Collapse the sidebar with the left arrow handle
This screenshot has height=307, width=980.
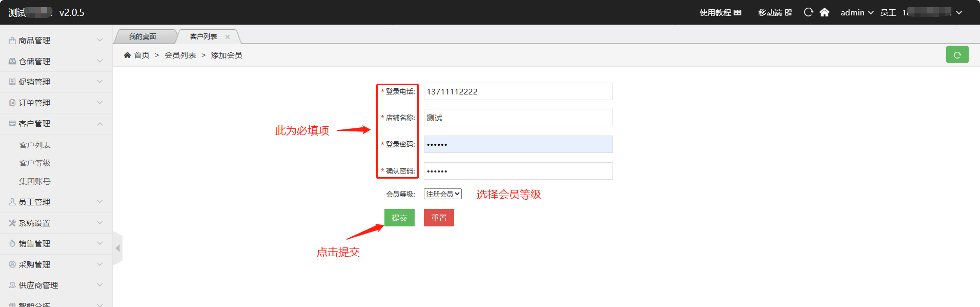click(x=117, y=248)
